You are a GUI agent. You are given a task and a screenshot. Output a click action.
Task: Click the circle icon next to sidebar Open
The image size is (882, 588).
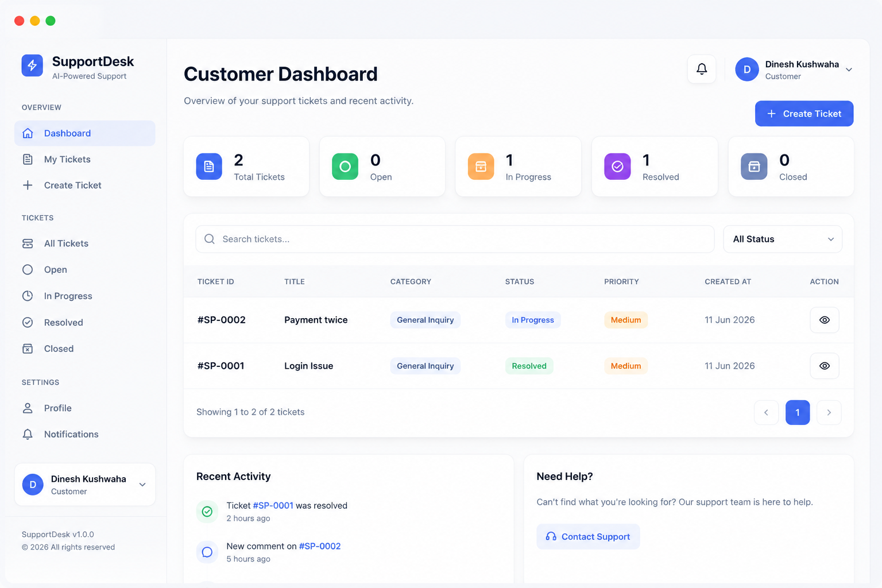pos(28,270)
